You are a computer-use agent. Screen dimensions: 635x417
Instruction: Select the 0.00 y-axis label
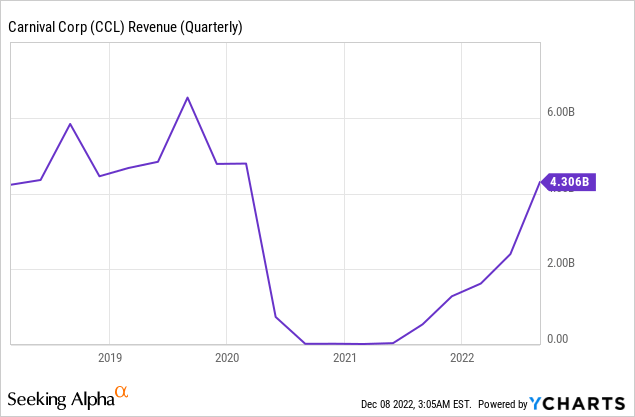[558, 338]
